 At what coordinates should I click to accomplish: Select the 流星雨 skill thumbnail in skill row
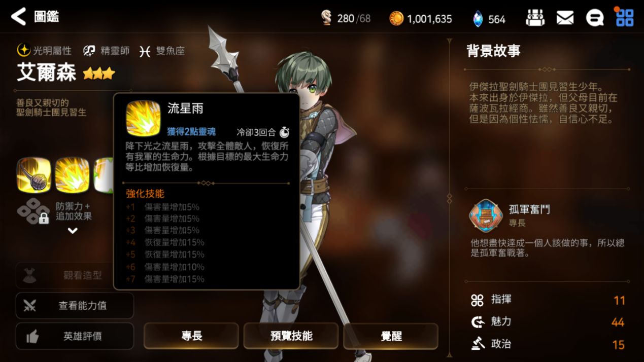pos(72,175)
